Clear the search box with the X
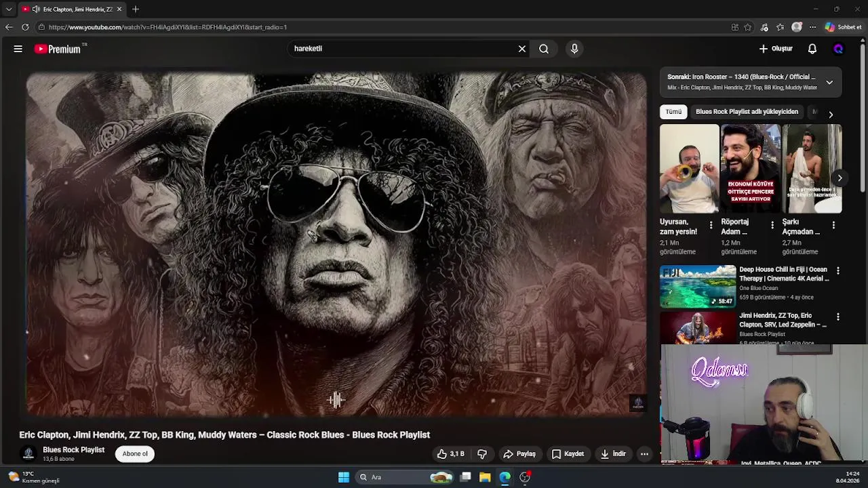Image resolution: width=868 pixels, height=488 pixels. (522, 49)
